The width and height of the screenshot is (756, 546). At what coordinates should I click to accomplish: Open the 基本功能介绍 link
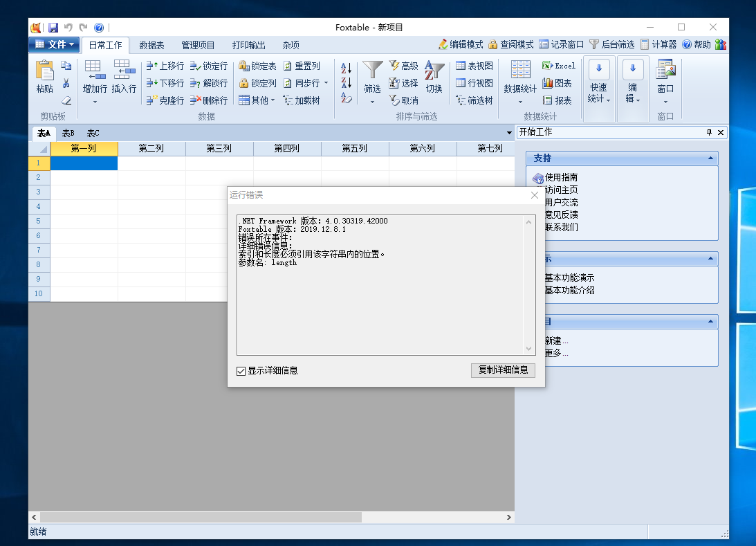click(569, 291)
